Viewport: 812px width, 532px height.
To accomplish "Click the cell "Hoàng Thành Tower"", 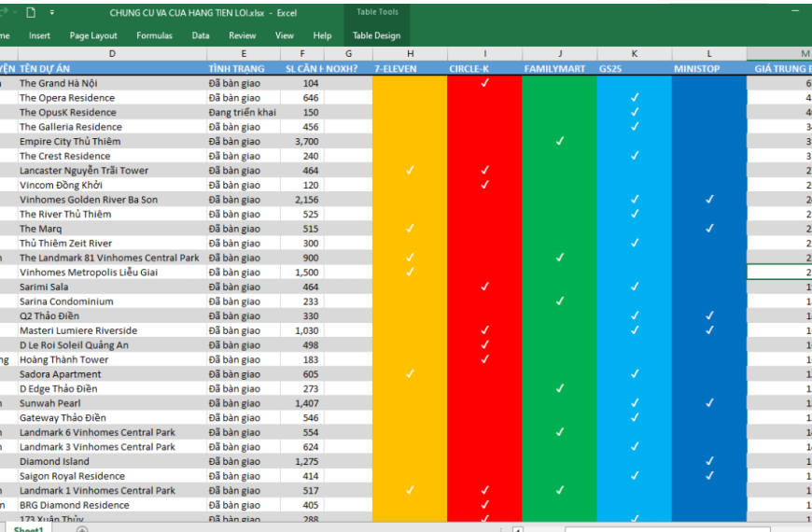I will [112, 359].
